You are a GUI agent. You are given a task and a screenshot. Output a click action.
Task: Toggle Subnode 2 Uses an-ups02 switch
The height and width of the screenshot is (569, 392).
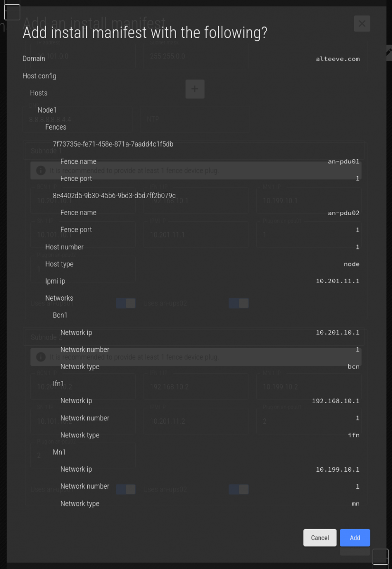point(238,489)
